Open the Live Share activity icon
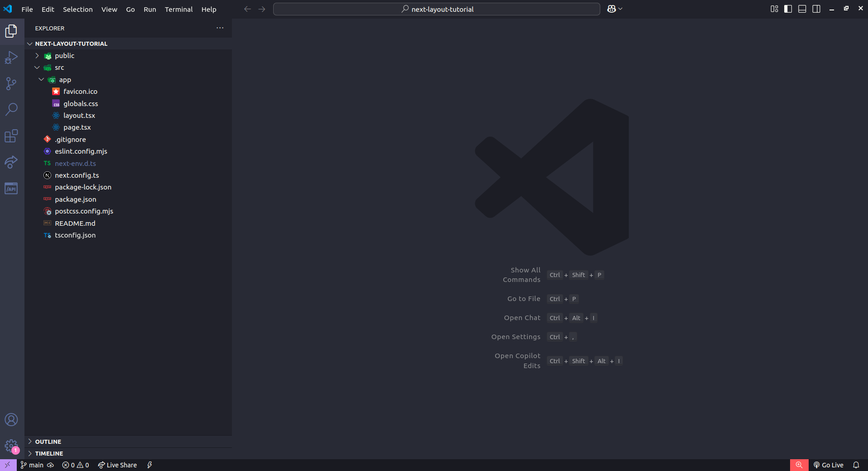 pos(11,162)
